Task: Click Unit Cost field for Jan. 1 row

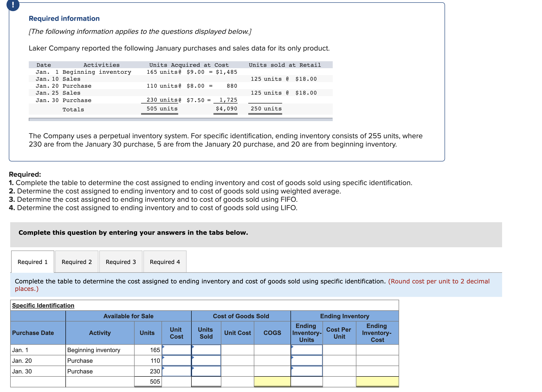Action: (x=177, y=350)
